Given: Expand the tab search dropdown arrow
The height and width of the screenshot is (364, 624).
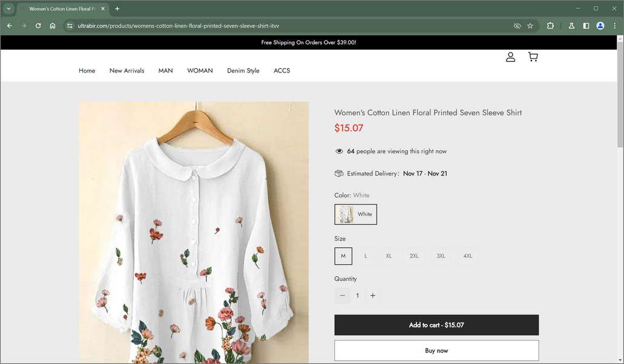Looking at the screenshot, I should [x=8, y=8].
